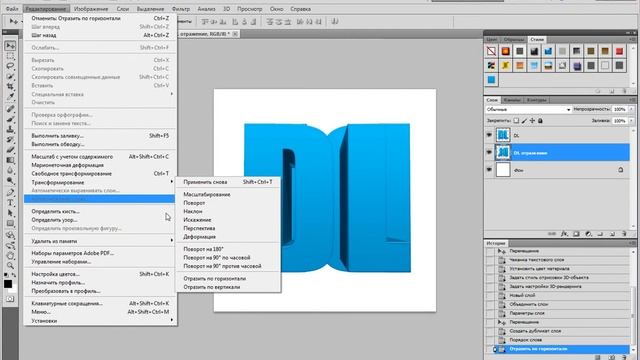640x360 pixels.
Task: Choose Свободное трансформирование menu entry
Action: (x=100, y=173)
